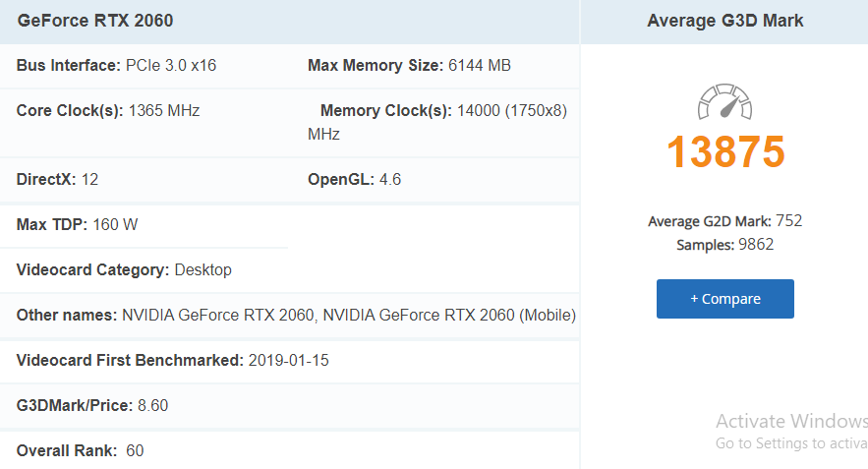Click Videocard Category Desktop row

pyautogui.click(x=124, y=270)
